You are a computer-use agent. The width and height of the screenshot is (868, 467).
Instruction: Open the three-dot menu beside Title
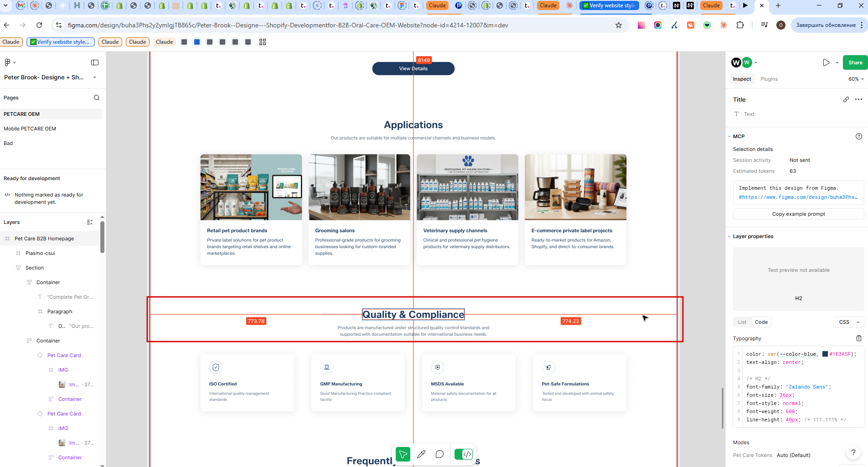[859, 99]
